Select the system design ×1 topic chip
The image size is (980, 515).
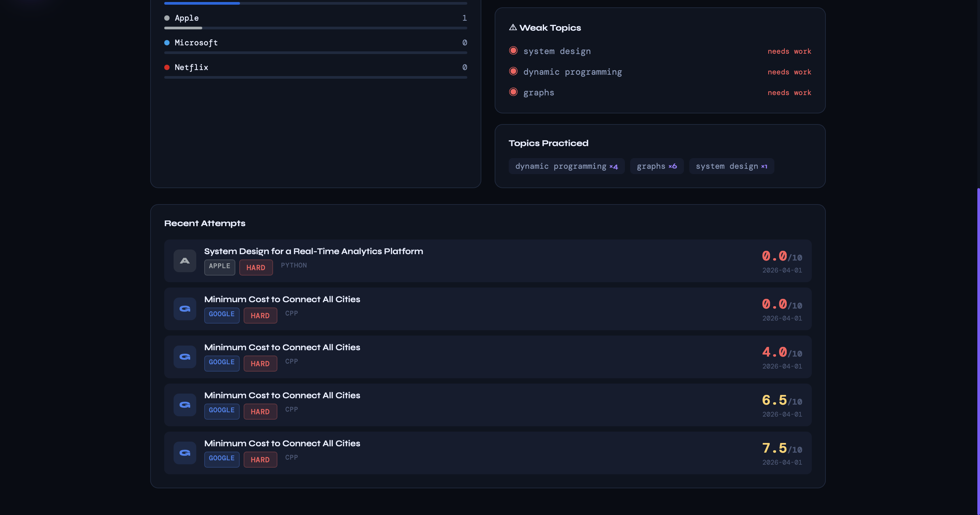[x=731, y=166]
